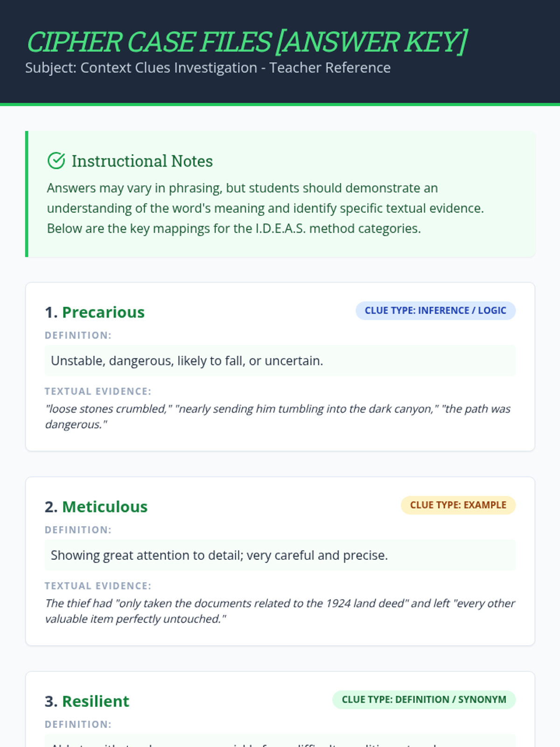
Task: Click the Definition / Synonym clue badge
Action: [x=424, y=699]
